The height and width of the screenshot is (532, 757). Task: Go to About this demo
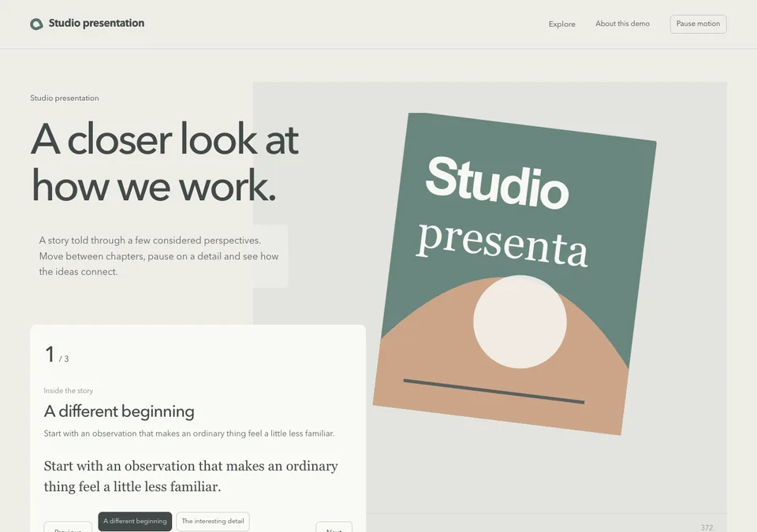[622, 24]
